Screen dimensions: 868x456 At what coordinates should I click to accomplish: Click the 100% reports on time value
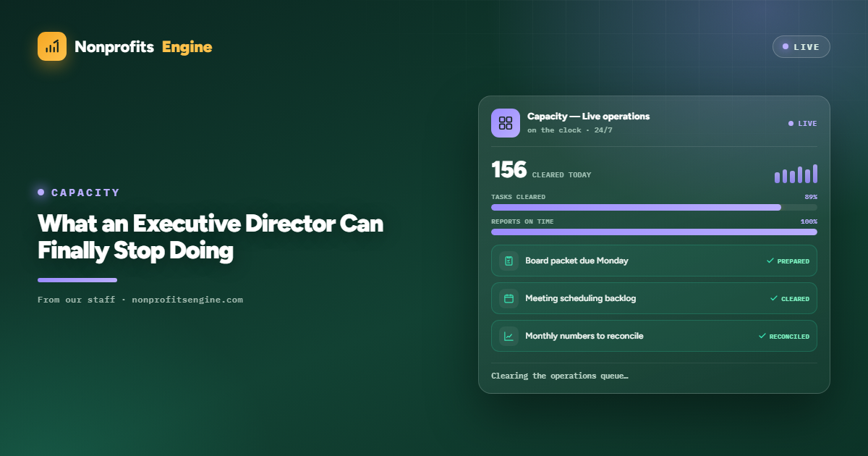809,221
